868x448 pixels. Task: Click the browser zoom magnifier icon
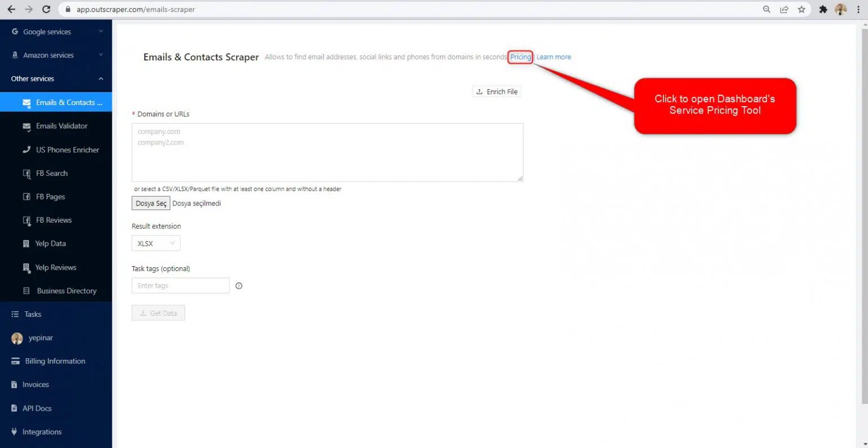[766, 9]
